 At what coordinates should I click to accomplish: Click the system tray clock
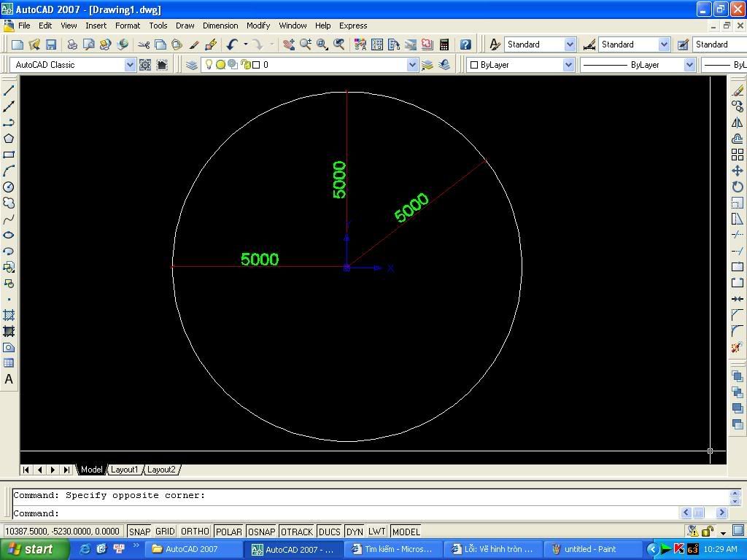[x=720, y=549]
